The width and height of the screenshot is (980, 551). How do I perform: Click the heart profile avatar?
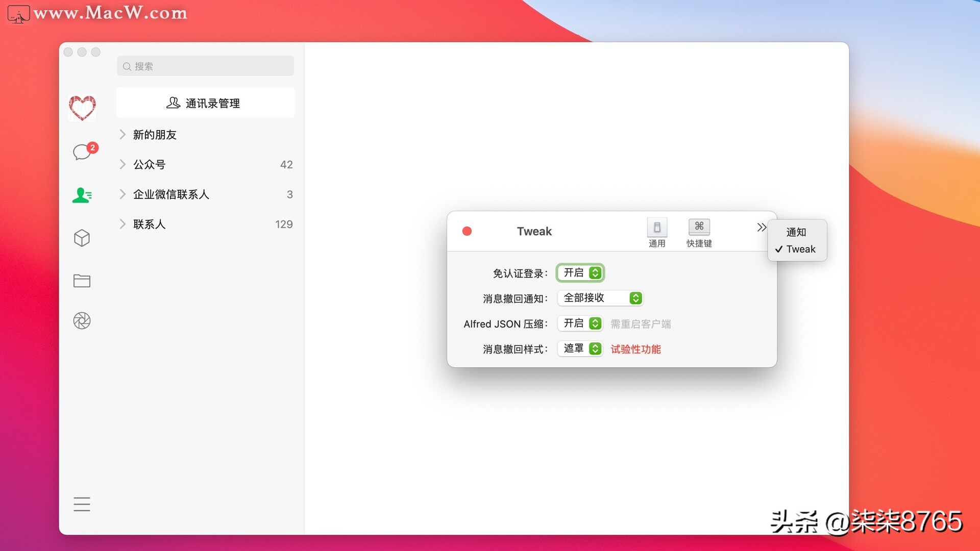(82, 108)
